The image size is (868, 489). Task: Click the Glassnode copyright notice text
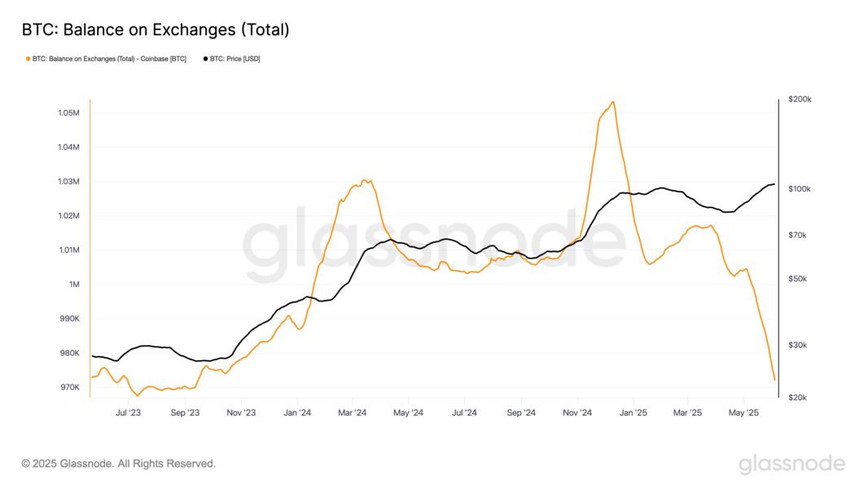[119, 464]
